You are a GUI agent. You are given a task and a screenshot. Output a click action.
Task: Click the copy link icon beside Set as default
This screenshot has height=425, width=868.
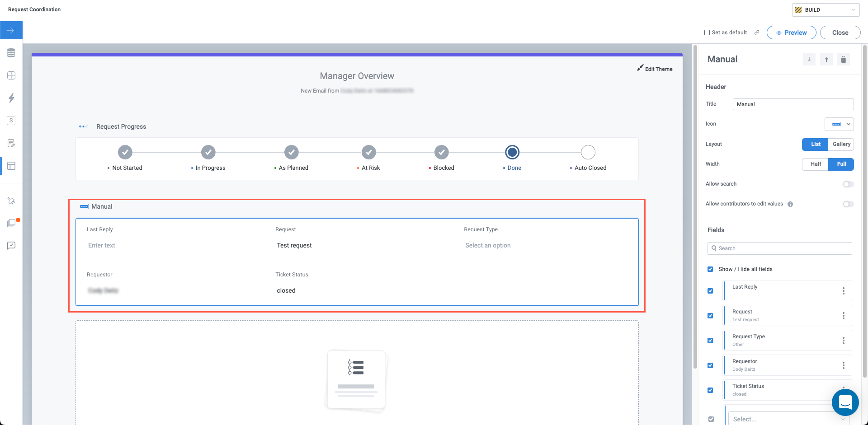757,33
